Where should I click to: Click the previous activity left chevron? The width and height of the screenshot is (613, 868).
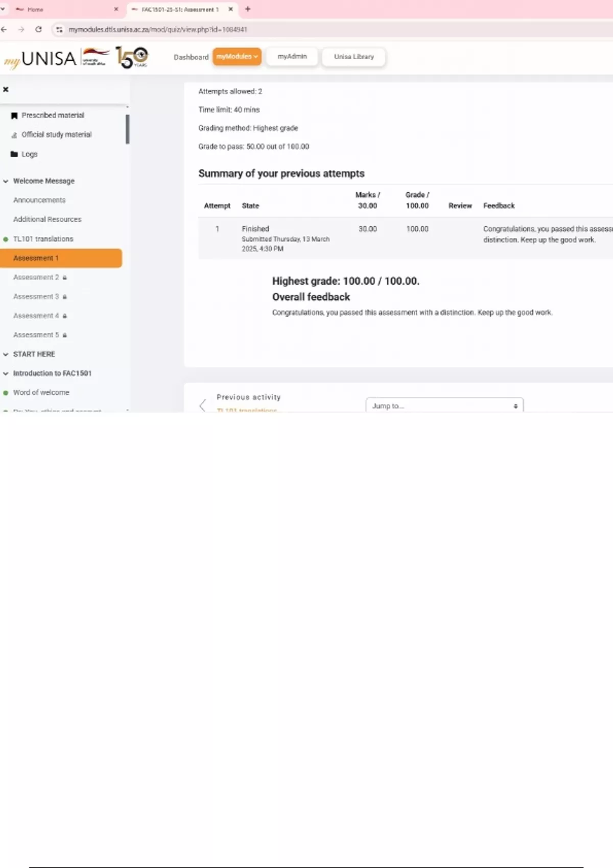[203, 405]
